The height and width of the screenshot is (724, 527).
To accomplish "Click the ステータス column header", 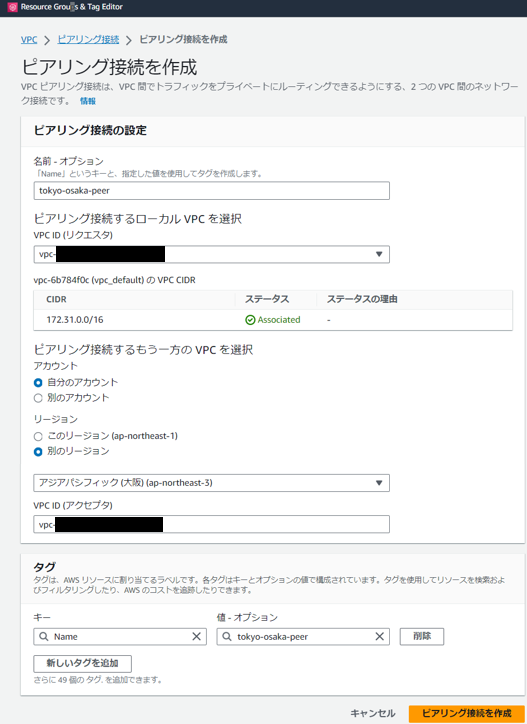I will (x=267, y=299).
